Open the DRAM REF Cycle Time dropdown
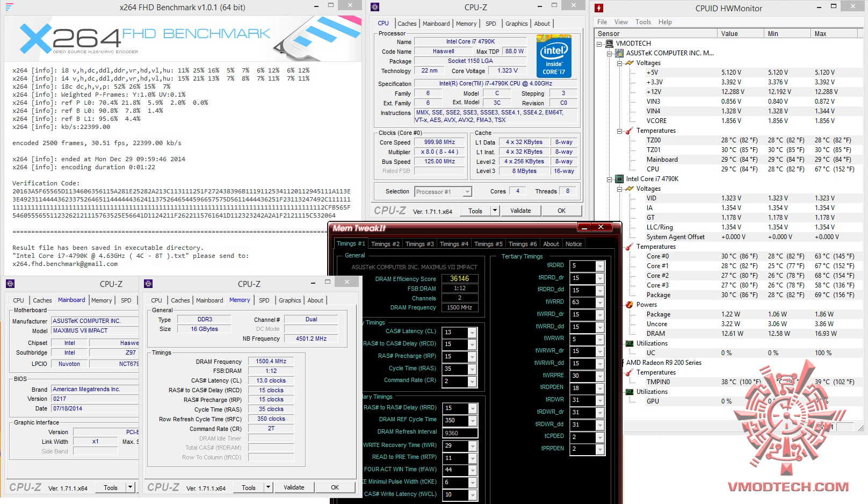Viewport: 868px width, 504px height. pyautogui.click(x=472, y=421)
